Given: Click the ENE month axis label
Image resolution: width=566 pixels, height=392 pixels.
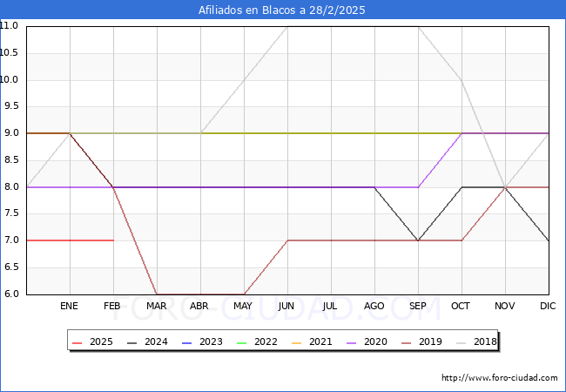Looking at the screenshot, I should point(69,306).
